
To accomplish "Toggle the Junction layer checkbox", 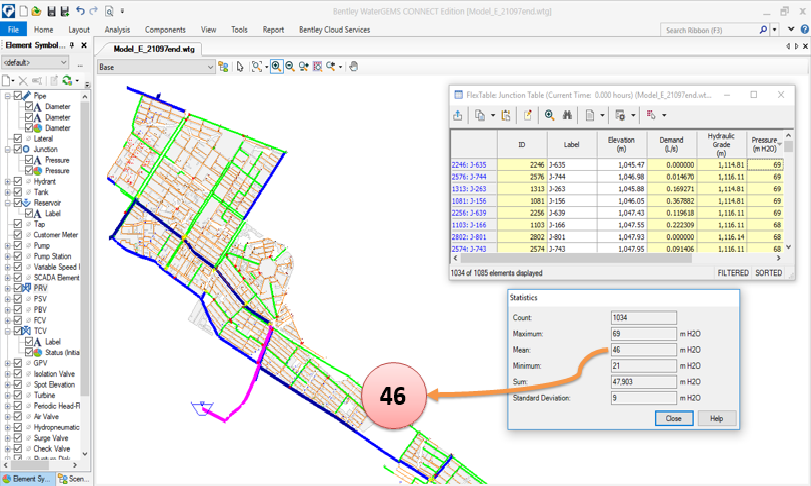I will click(18, 149).
